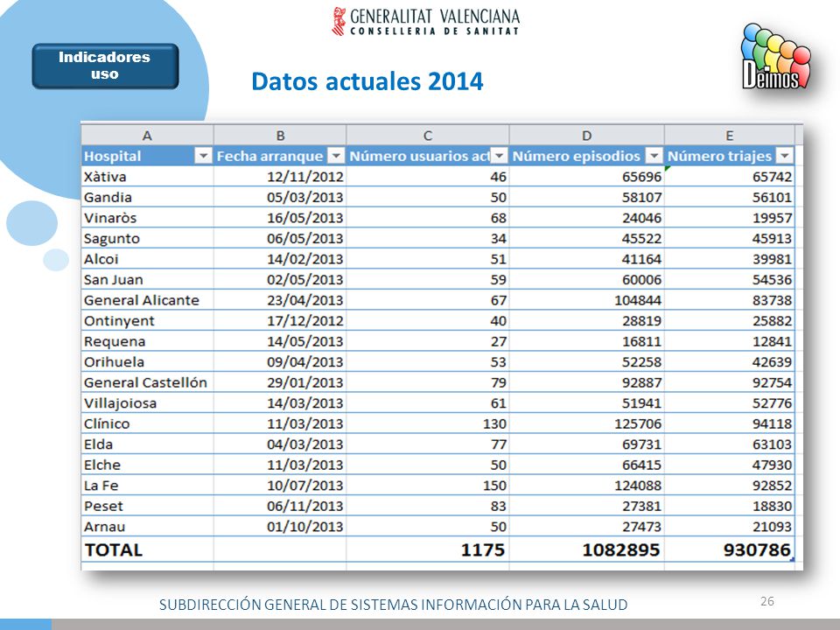The image size is (840, 630).
Task: Select episodes value 16811 for Requena
Action: tap(586, 341)
